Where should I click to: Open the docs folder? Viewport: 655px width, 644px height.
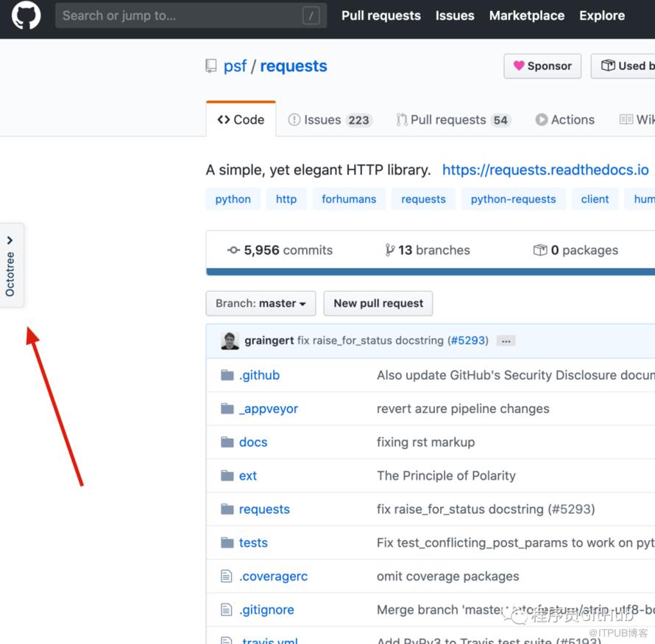click(x=253, y=442)
